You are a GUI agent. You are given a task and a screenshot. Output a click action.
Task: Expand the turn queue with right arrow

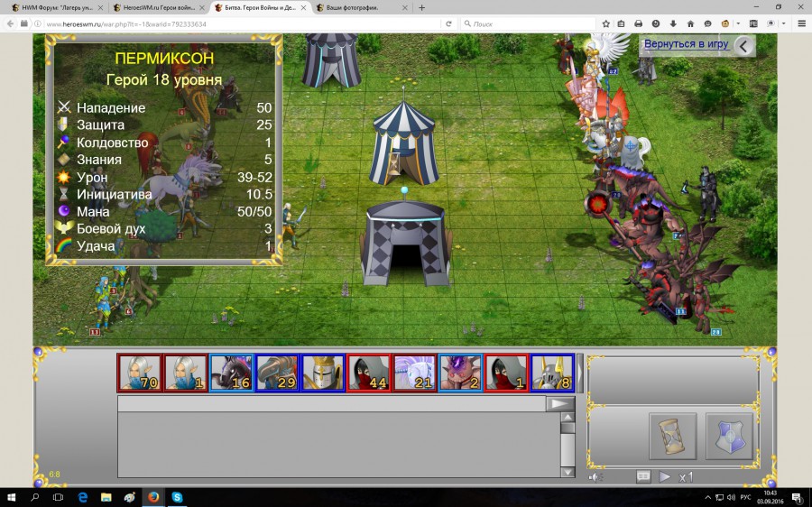(x=580, y=373)
